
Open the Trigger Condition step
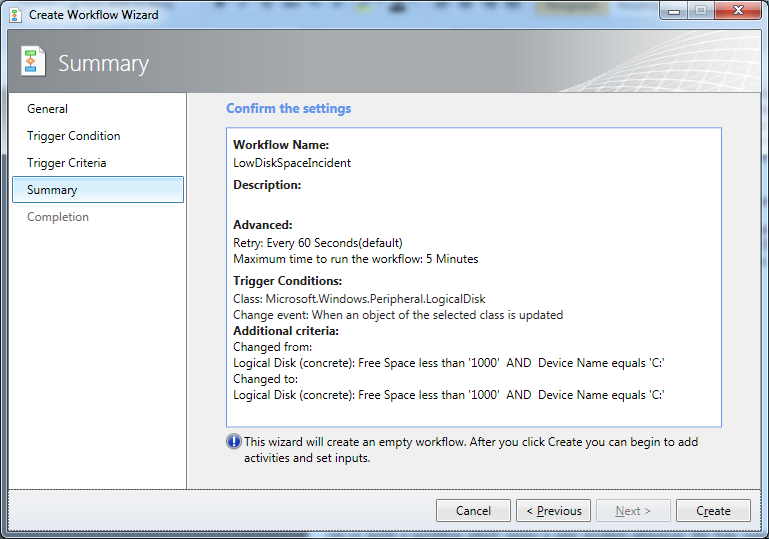(74, 136)
